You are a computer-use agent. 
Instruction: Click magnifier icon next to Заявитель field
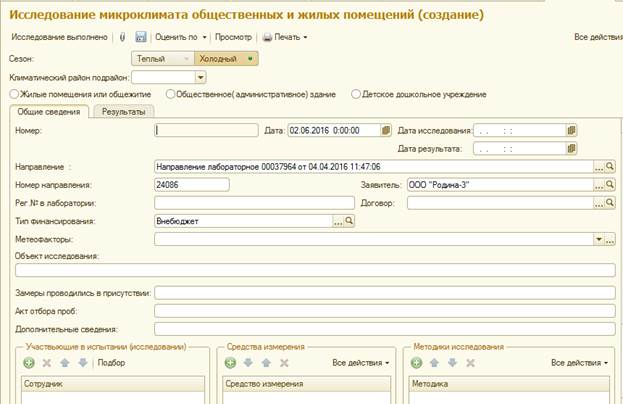coord(610,185)
